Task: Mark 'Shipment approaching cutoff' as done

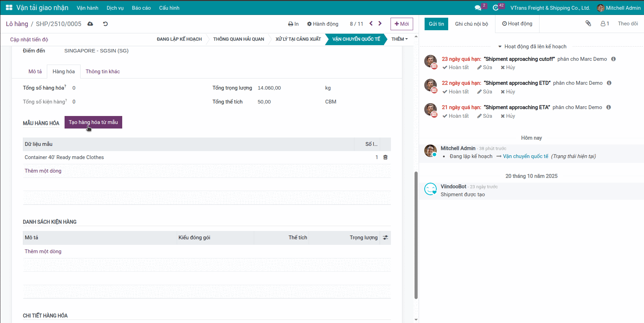Action: 455,67
